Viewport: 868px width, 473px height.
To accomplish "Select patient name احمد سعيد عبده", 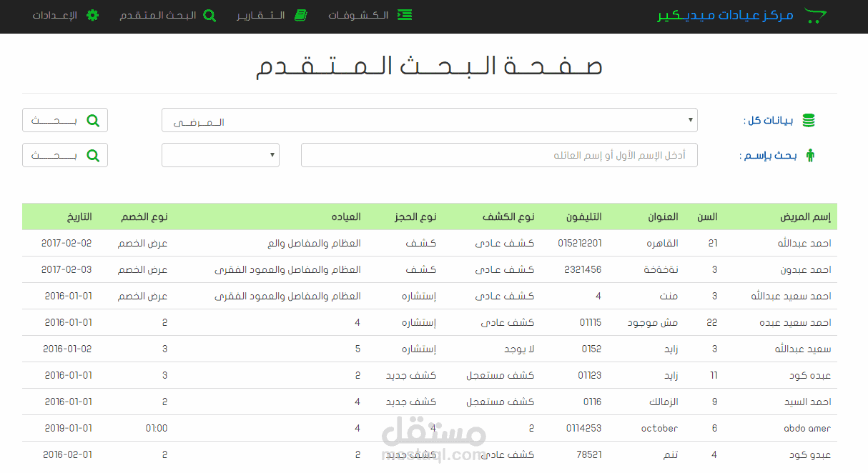I will point(796,322).
